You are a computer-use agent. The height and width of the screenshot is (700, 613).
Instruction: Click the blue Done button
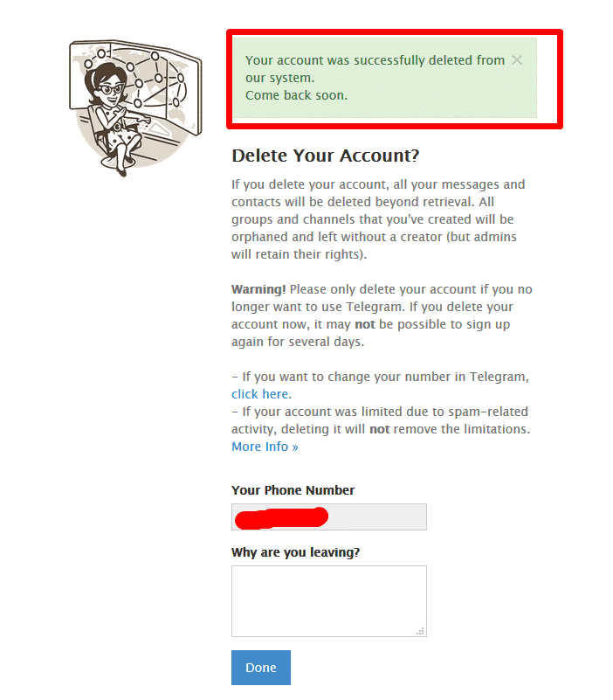pyautogui.click(x=261, y=668)
